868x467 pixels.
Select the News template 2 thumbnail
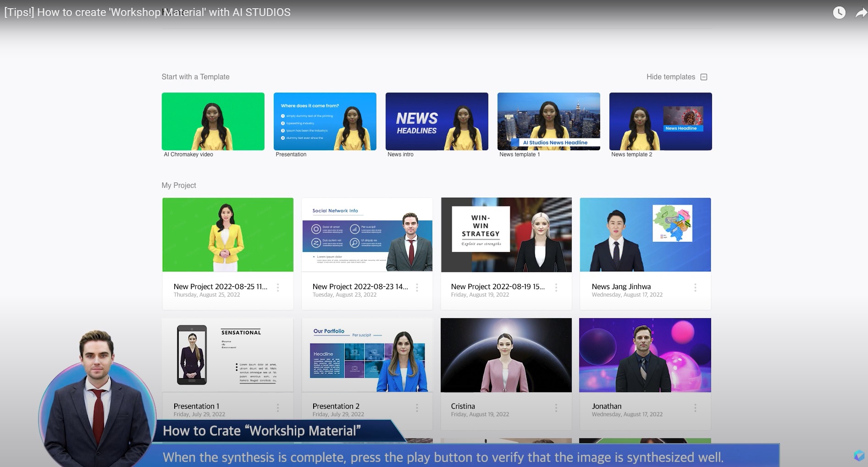[660, 121]
